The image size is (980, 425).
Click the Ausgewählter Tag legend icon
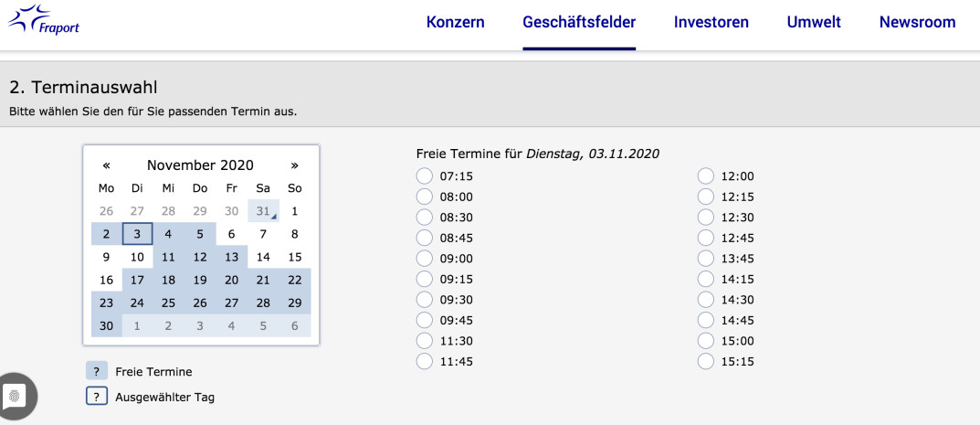pos(96,397)
